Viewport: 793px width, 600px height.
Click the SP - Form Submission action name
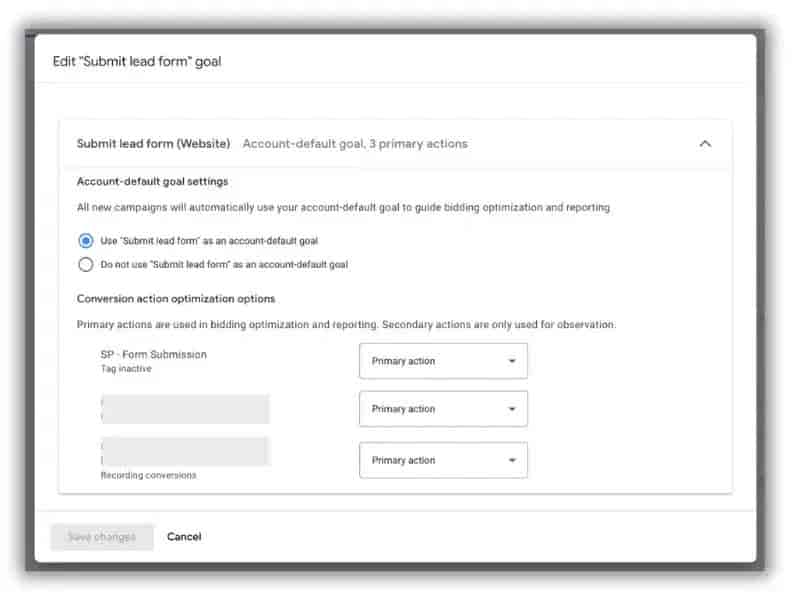[x=154, y=354]
